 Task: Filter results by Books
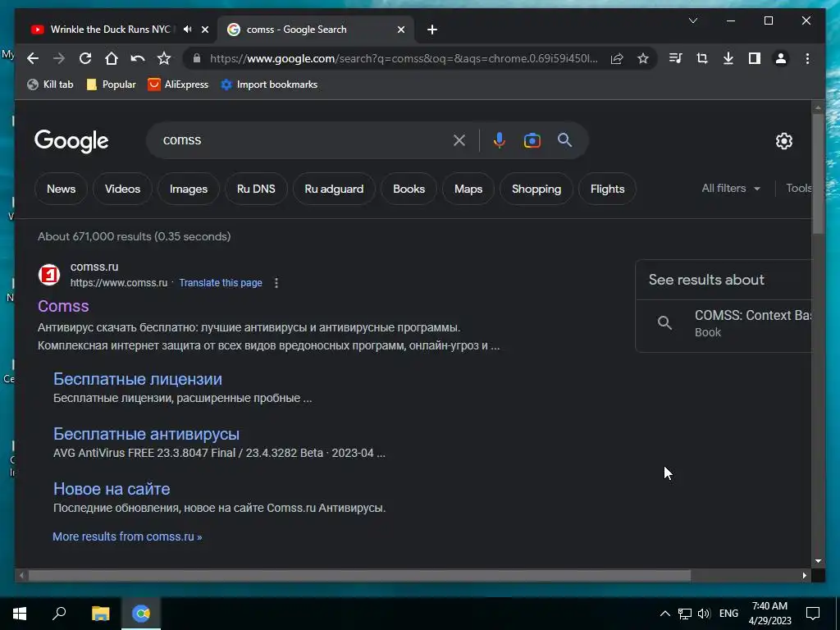click(x=409, y=189)
